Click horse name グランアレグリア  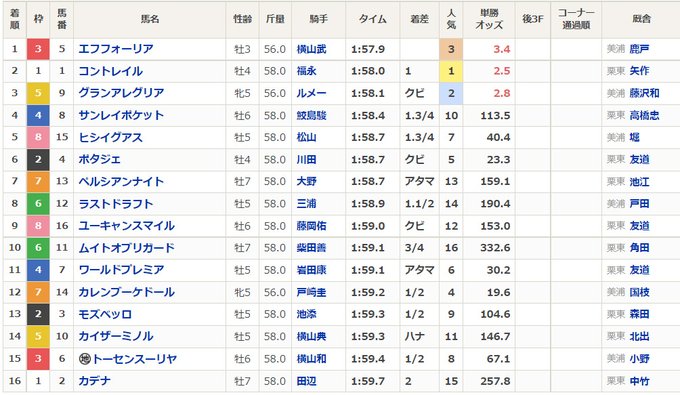pos(121,93)
